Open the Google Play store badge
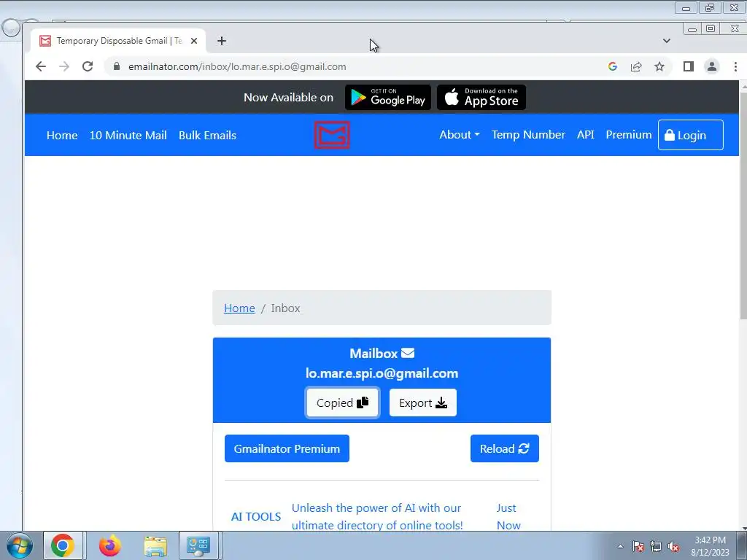 [x=388, y=97]
